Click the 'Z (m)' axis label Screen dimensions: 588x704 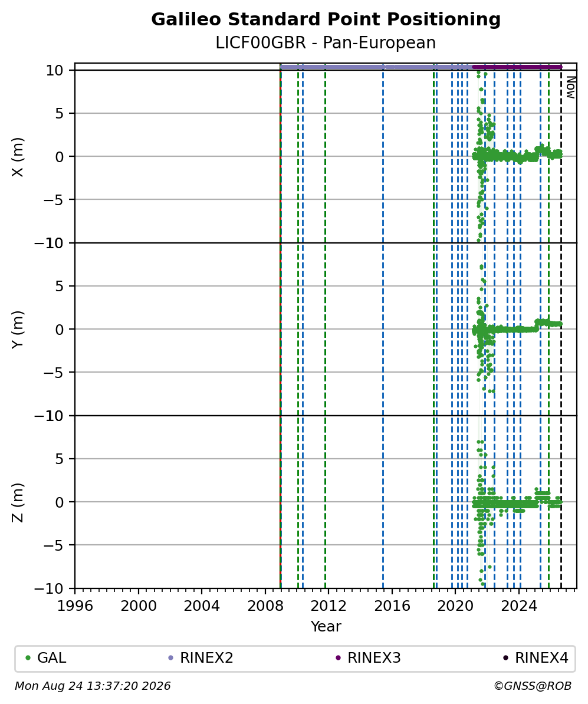(17, 502)
